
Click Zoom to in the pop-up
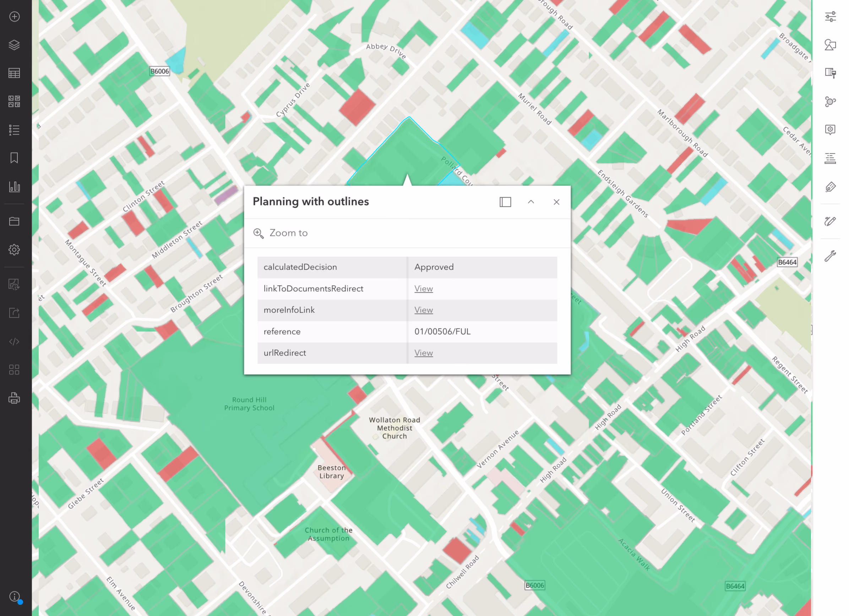click(281, 233)
